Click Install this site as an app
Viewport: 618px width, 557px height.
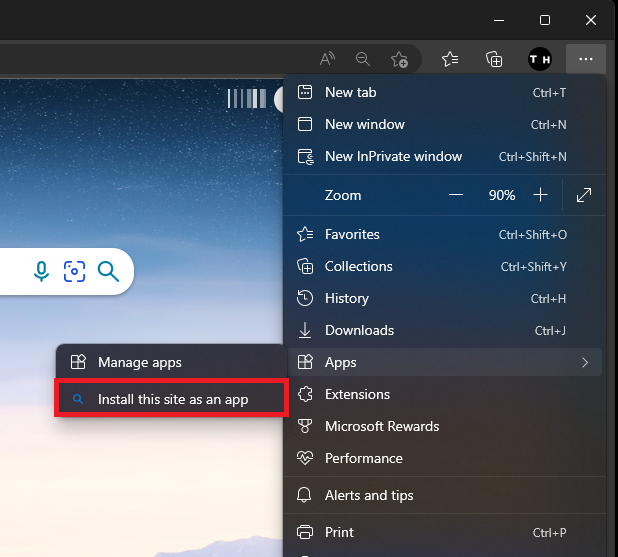click(x=171, y=399)
